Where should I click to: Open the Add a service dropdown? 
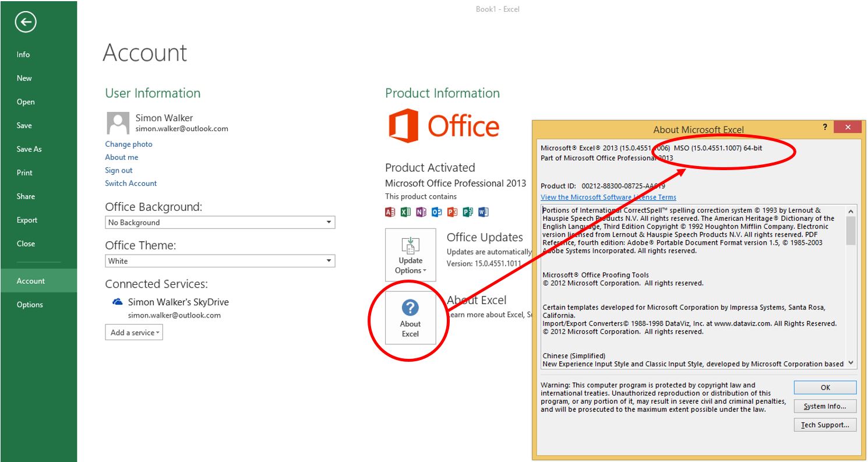[x=134, y=333]
